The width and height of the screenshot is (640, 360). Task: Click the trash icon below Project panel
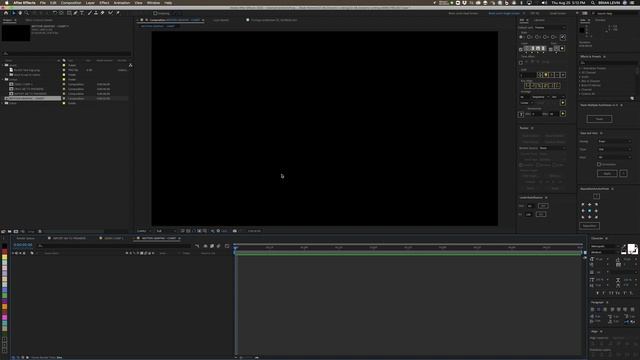[x=40, y=231]
